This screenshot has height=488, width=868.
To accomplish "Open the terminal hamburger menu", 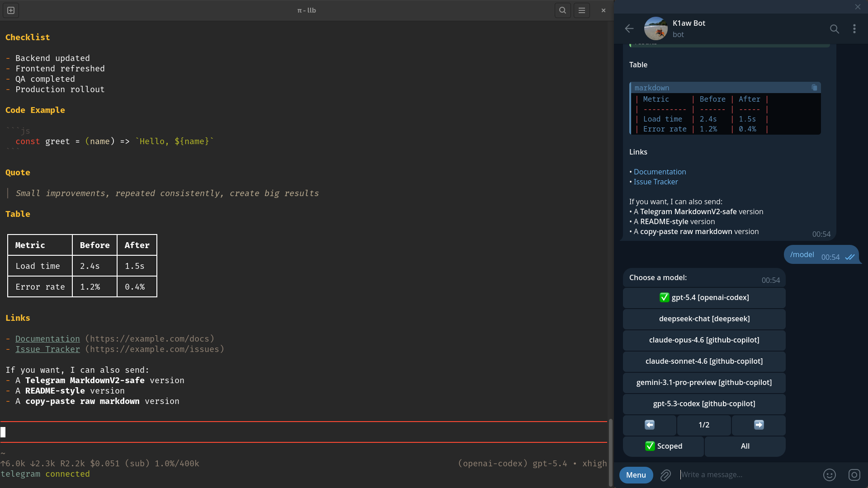I will tap(582, 10).
